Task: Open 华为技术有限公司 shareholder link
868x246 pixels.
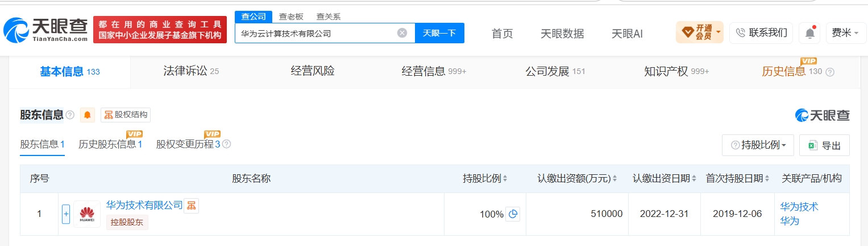Action: (144, 206)
